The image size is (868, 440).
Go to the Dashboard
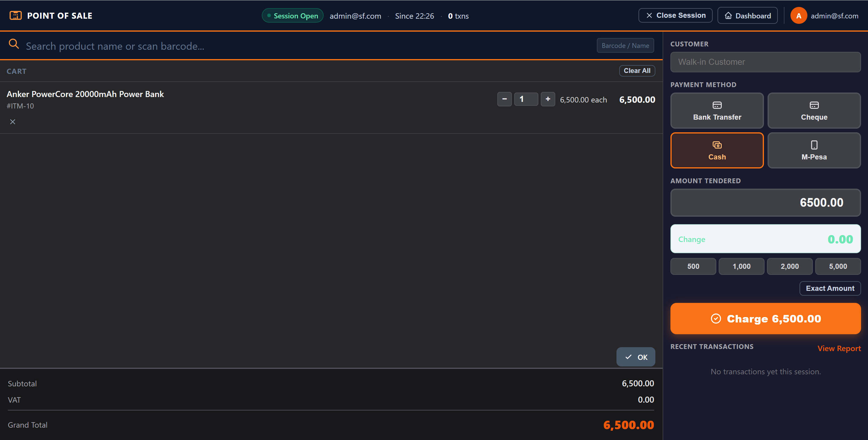coord(747,16)
